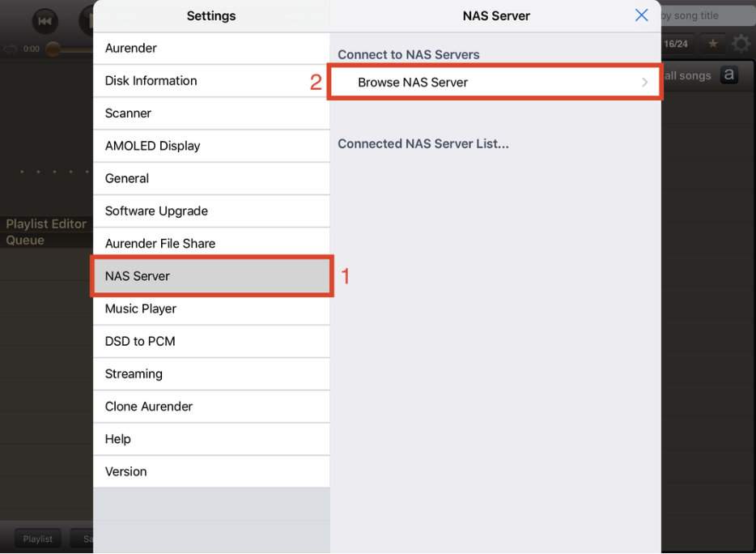Click the 16/24 quality filter
756x554 pixels.
coord(675,44)
